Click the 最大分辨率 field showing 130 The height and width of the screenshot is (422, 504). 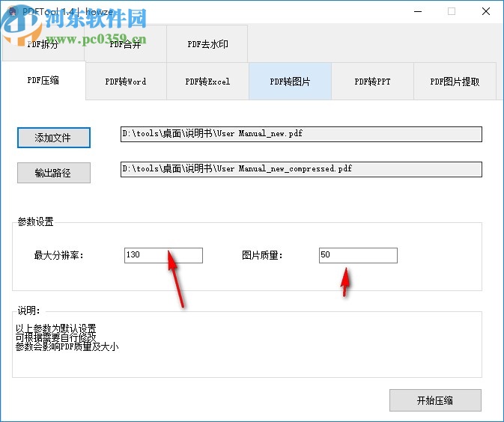point(163,255)
